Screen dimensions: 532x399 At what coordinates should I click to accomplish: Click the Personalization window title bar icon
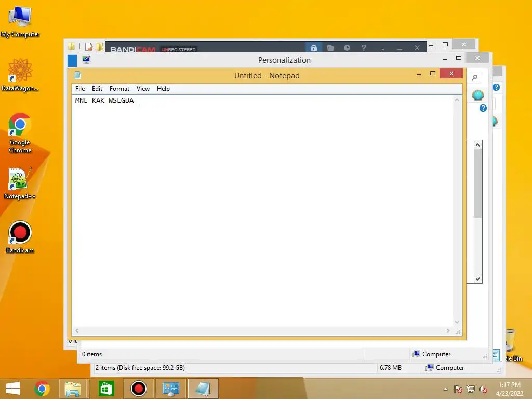point(87,60)
